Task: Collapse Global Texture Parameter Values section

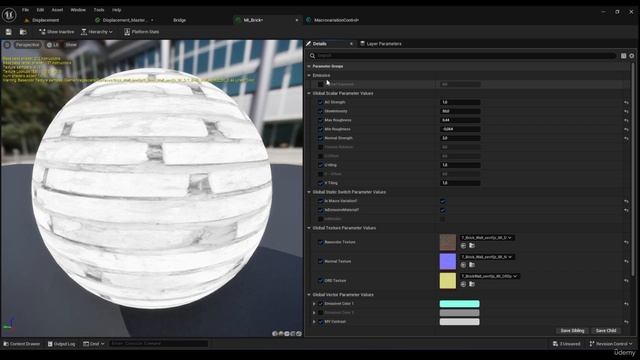Action: click(x=309, y=228)
